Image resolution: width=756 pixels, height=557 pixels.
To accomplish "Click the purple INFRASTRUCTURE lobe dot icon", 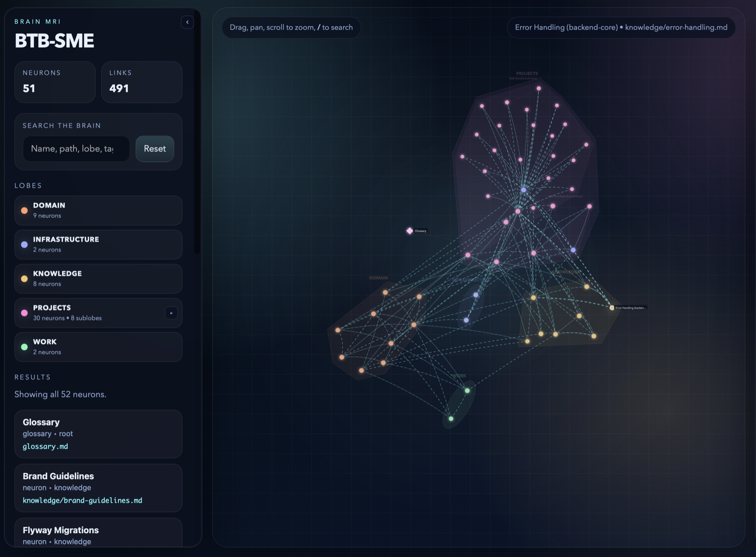I will [x=24, y=244].
